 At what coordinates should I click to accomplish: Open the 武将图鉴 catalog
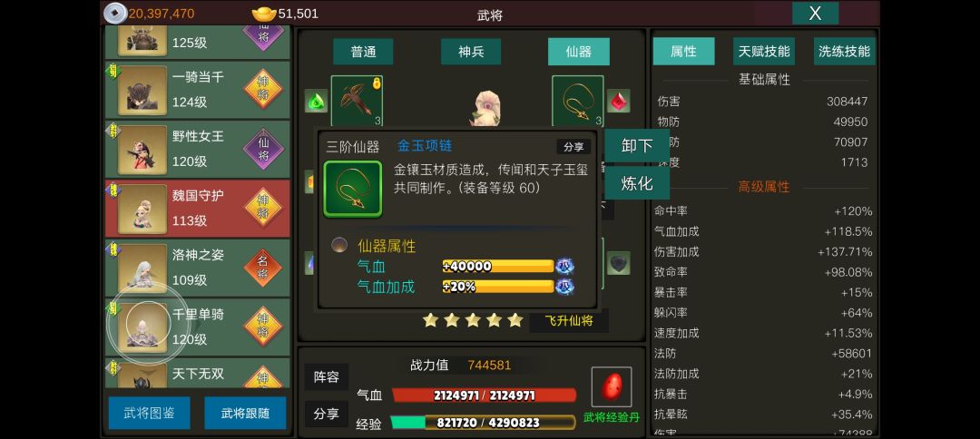150,413
